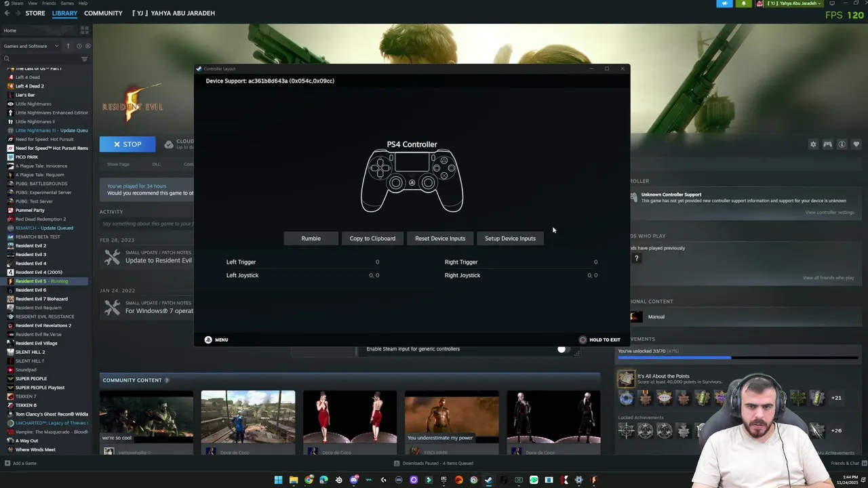Screen dimensions: 868x488
Task: Click Add a Game plus icon
Action: [7, 464]
